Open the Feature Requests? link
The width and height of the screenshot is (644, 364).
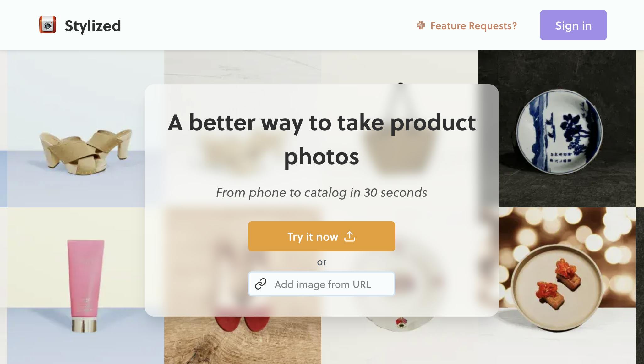pos(473,26)
